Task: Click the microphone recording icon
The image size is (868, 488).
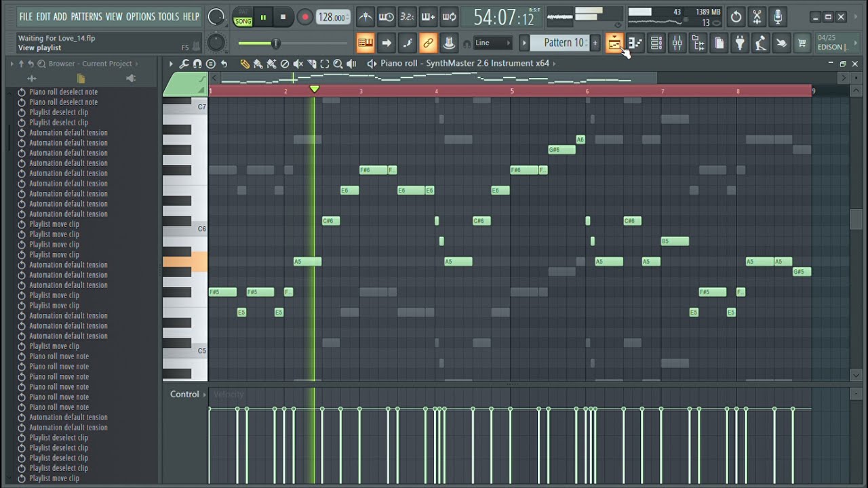Action: pyautogui.click(x=778, y=17)
